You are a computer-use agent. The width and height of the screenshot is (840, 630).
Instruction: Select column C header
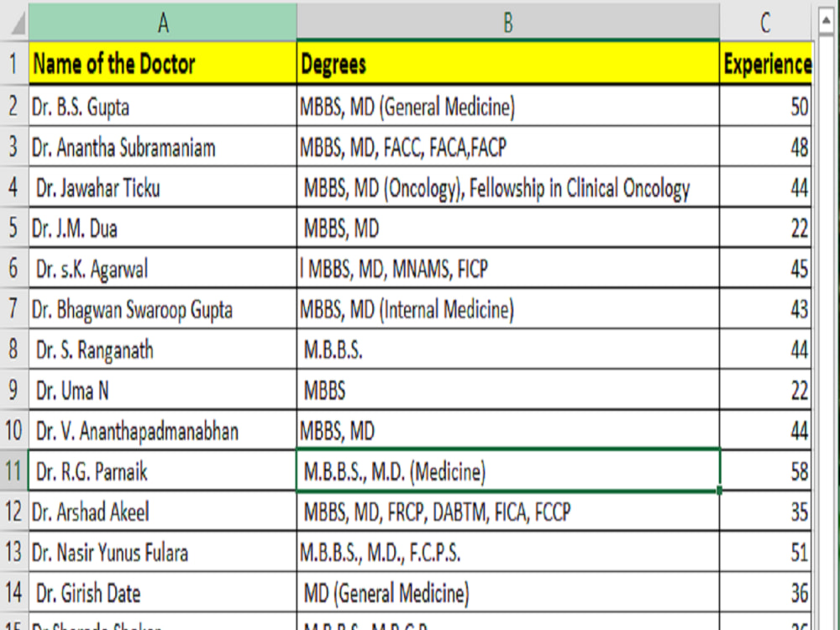click(765, 23)
